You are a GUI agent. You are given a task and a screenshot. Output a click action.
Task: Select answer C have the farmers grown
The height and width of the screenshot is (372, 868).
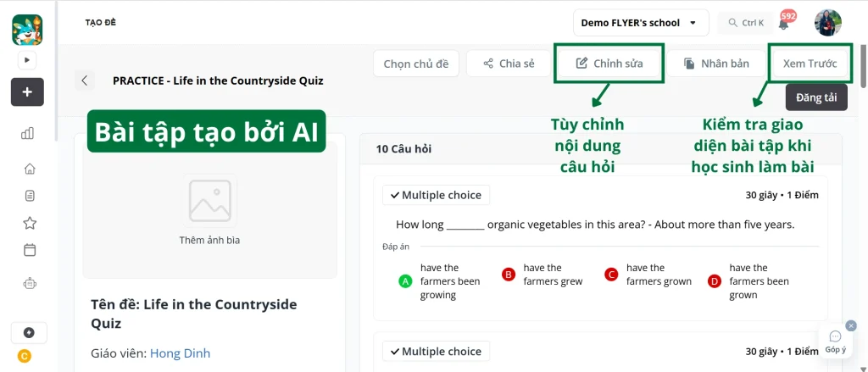(648, 275)
